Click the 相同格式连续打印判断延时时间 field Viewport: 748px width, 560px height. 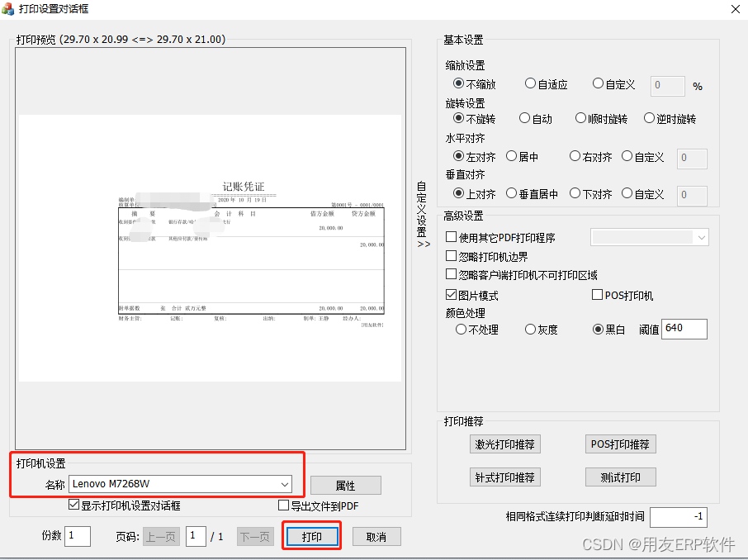679,517
